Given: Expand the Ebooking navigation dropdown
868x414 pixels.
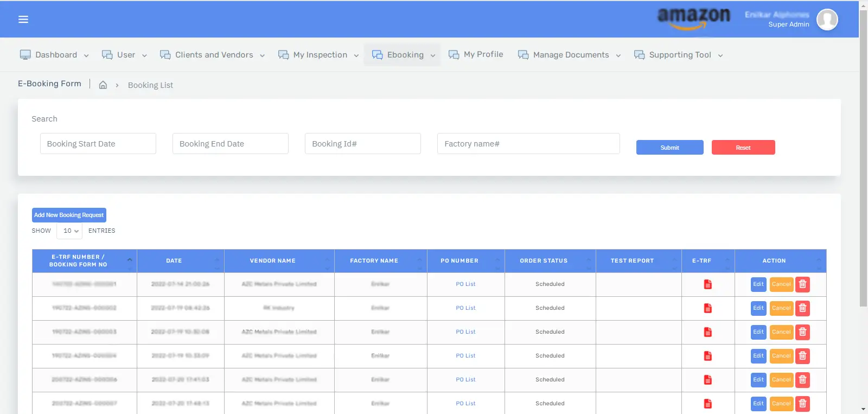Looking at the screenshot, I should point(403,55).
